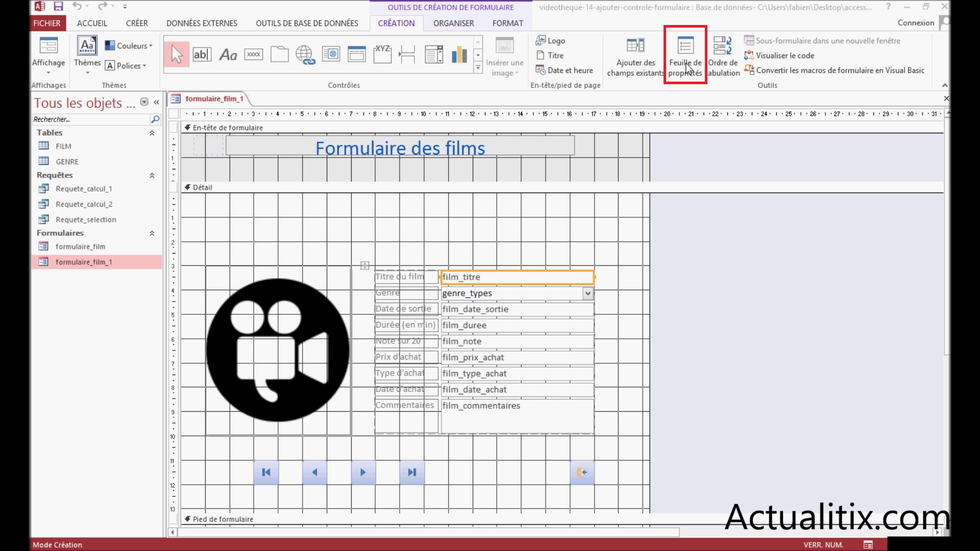980x551 pixels.
Task: Select the film_commentaires text box
Action: pos(518,416)
